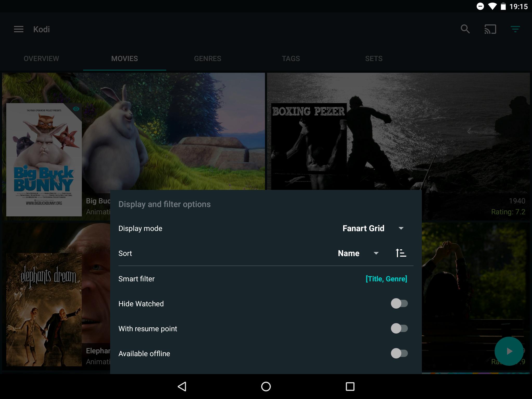This screenshot has height=399, width=532.
Task: Open Android recent apps button
Action: point(350,386)
